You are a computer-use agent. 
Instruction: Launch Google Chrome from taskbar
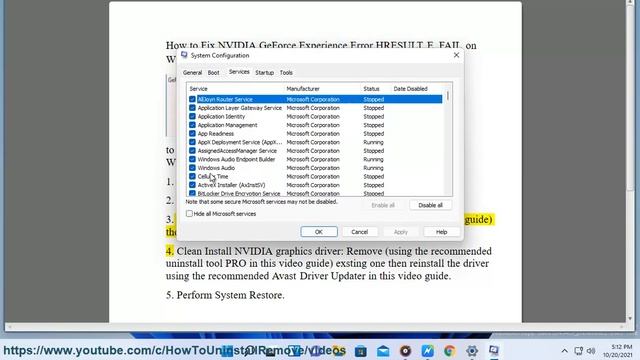[x=449, y=351]
